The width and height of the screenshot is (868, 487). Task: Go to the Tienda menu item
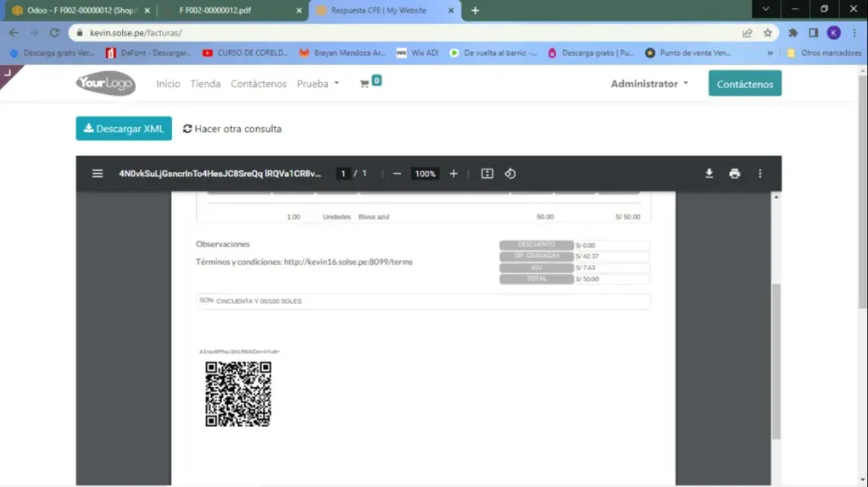205,84
